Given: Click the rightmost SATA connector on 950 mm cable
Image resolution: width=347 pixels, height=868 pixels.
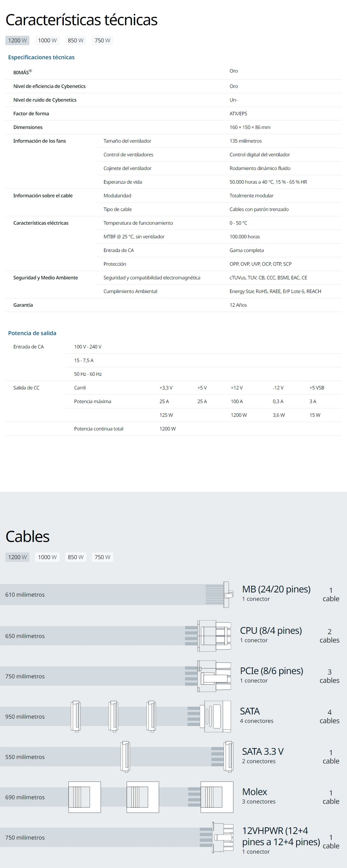Looking at the screenshot, I should [215, 716].
